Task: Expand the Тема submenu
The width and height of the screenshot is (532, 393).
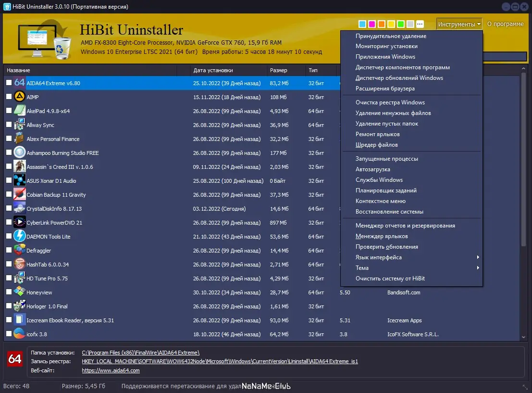Action: [412, 267]
